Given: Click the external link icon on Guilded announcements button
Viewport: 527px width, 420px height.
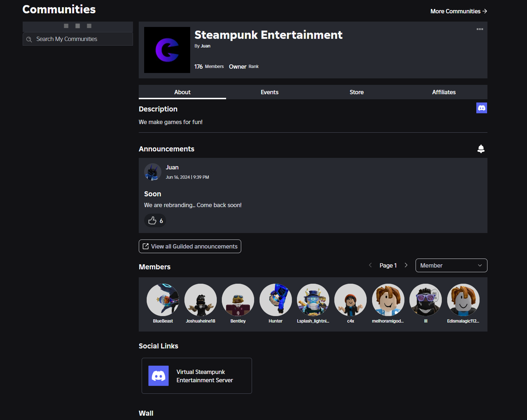Looking at the screenshot, I should pyautogui.click(x=146, y=246).
